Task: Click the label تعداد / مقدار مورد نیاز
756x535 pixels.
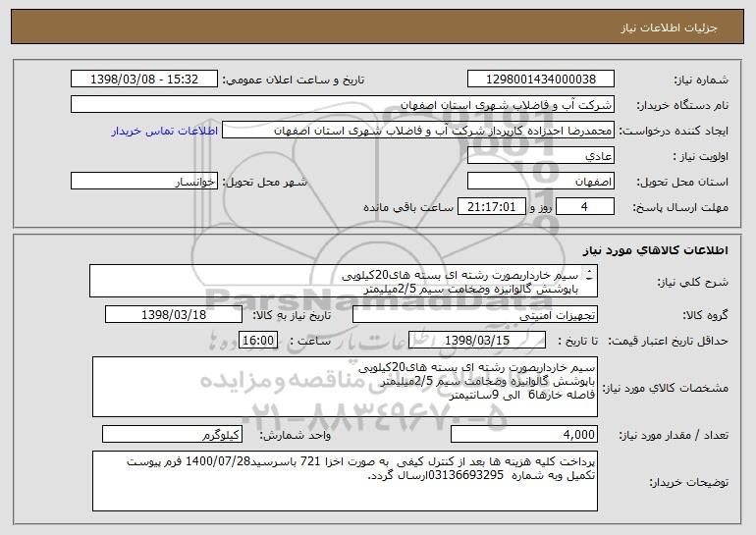Action: (674, 436)
